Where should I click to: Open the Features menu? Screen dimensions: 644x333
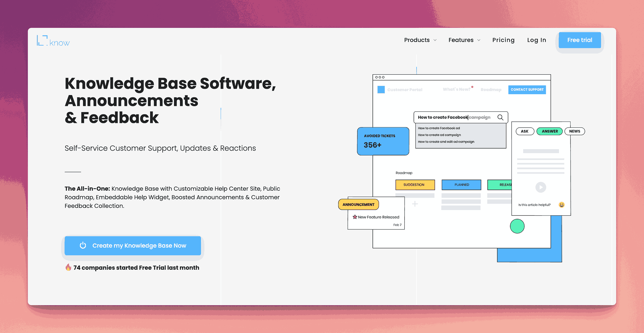tap(461, 40)
